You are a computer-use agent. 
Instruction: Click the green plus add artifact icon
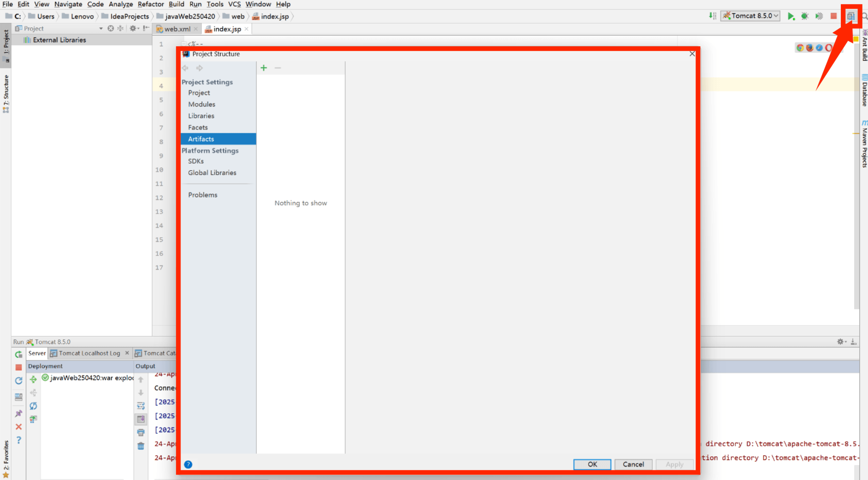click(x=264, y=68)
